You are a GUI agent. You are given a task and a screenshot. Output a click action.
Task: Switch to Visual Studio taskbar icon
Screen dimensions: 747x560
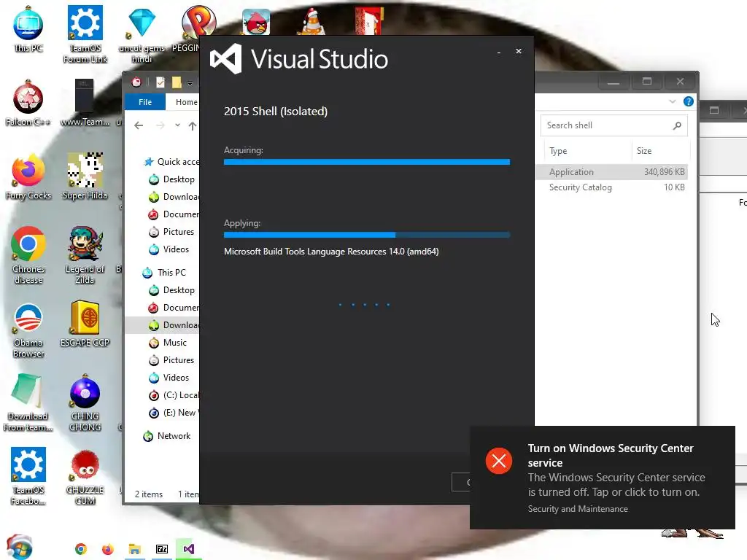click(189, 549)
